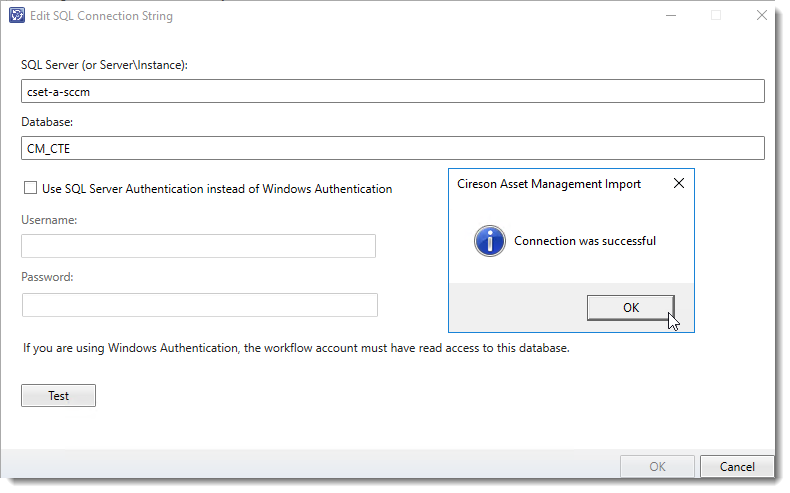The width and height of the screenshot is (790, 493).
Task: Click the Connection was successful message text
Action: pyautogui.click(x=584, y=241)
